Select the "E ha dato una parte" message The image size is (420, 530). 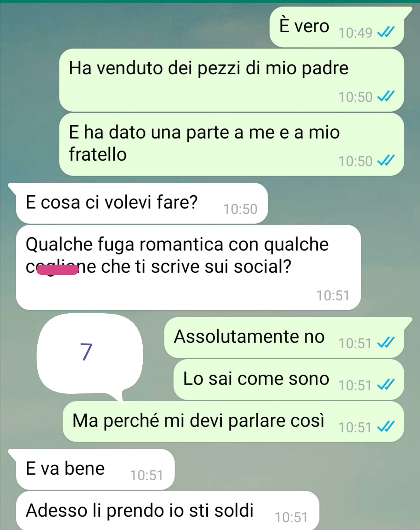point(231,144)
